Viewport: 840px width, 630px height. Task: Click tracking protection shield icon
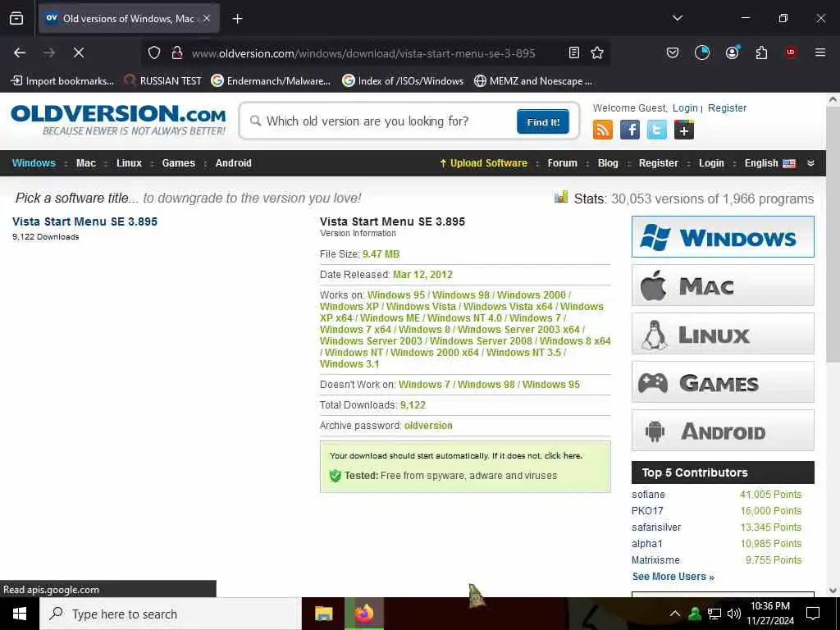pyautogui.click(x=154, y=52)
